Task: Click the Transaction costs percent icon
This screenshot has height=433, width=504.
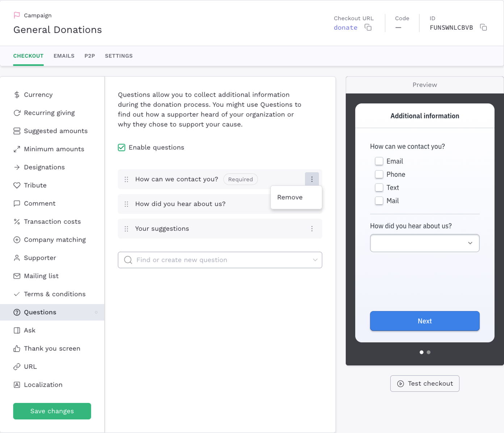Action: click(17, 222)
